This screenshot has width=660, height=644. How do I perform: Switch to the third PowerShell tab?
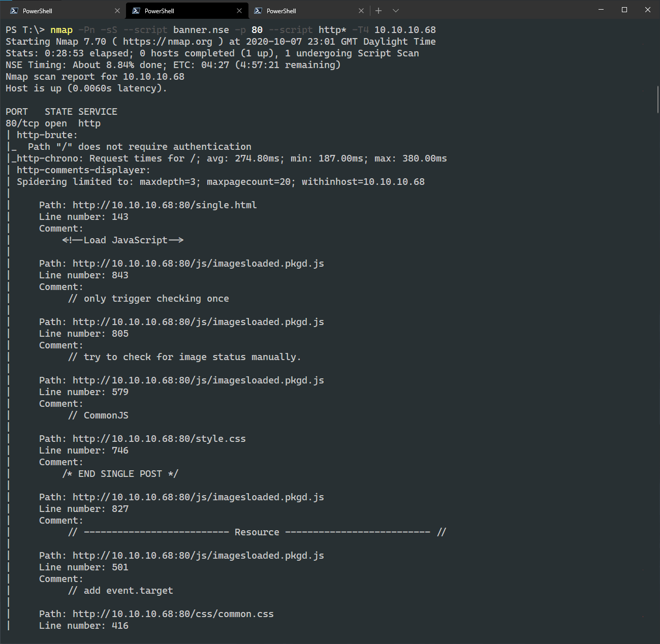click(x=309, y=11)
